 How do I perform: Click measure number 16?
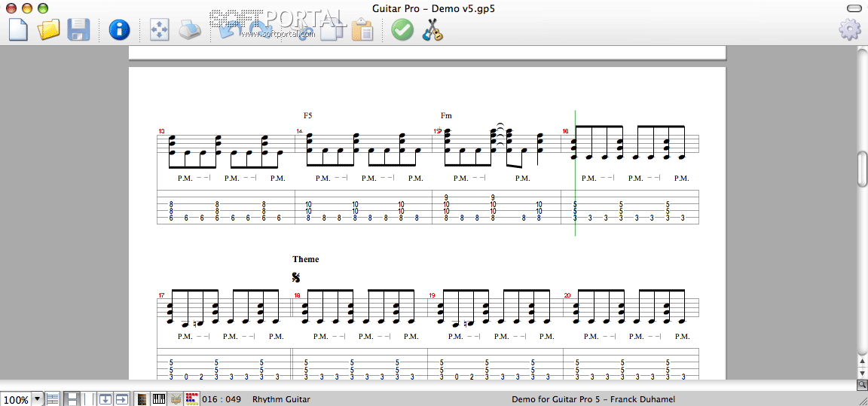566,132
